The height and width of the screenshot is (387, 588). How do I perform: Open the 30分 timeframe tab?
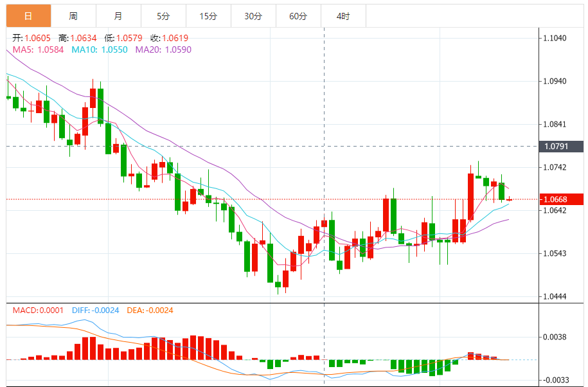tap(253, 16)
